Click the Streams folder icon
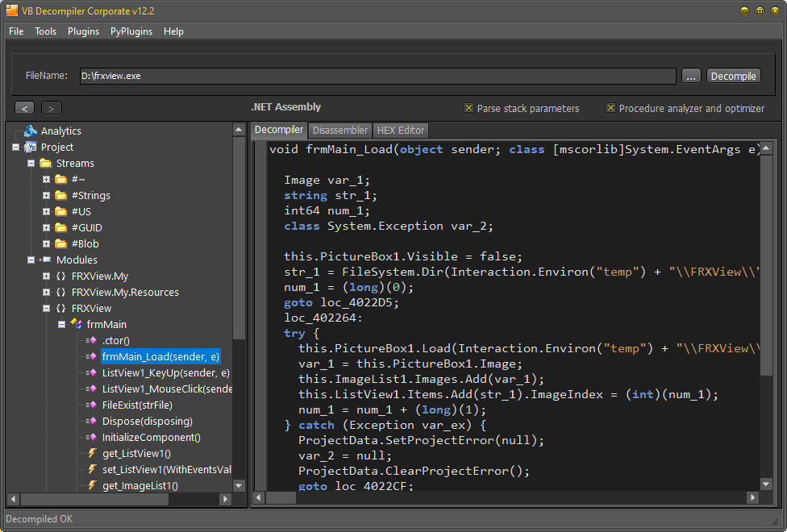787x532 pixels. [x=46, y=163]
